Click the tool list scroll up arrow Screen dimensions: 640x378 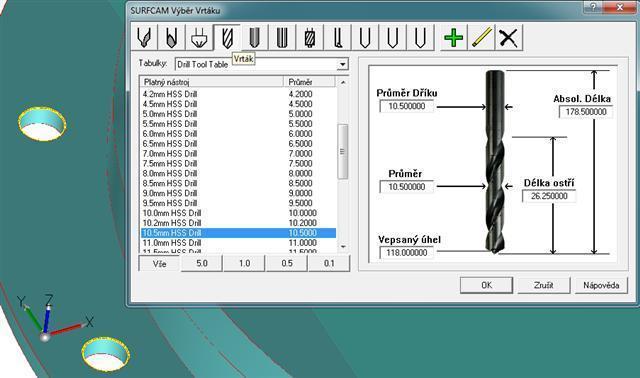pos(343,82)
